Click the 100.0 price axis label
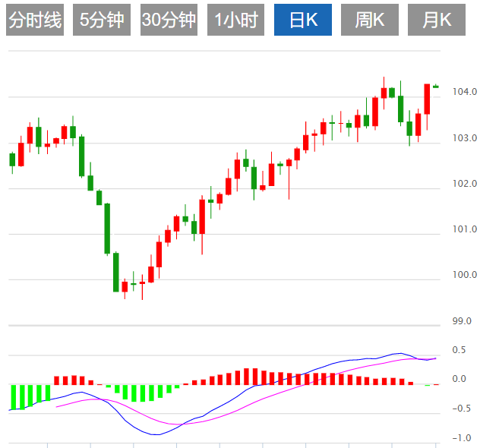This screenshot has height=448, width=480. pos(465,275)
